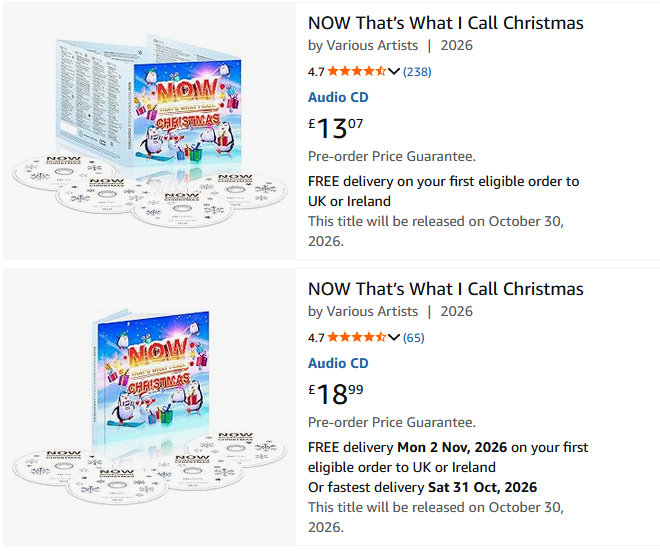Click the 4.7 rating number beside 65 reviews

(316, 337)
